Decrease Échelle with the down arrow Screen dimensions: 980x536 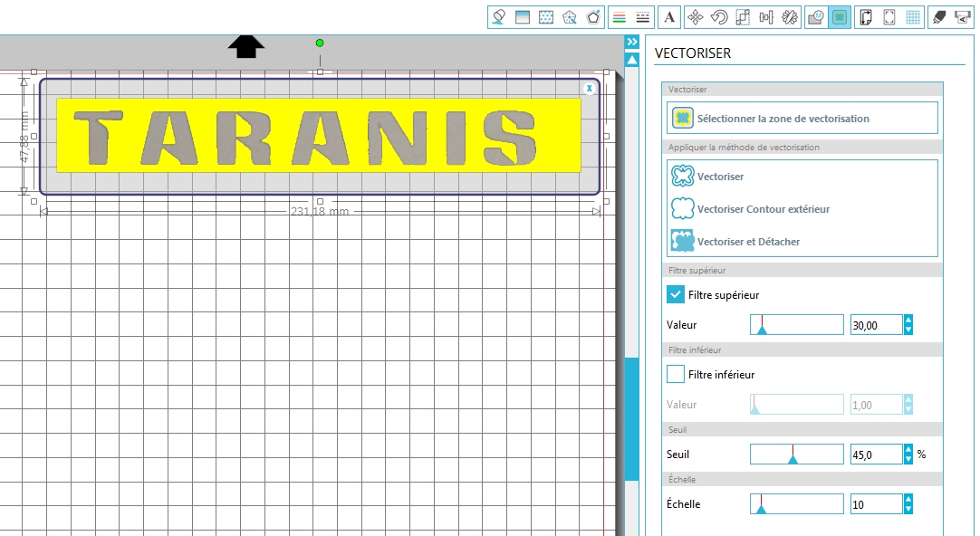tap(908, 509)
